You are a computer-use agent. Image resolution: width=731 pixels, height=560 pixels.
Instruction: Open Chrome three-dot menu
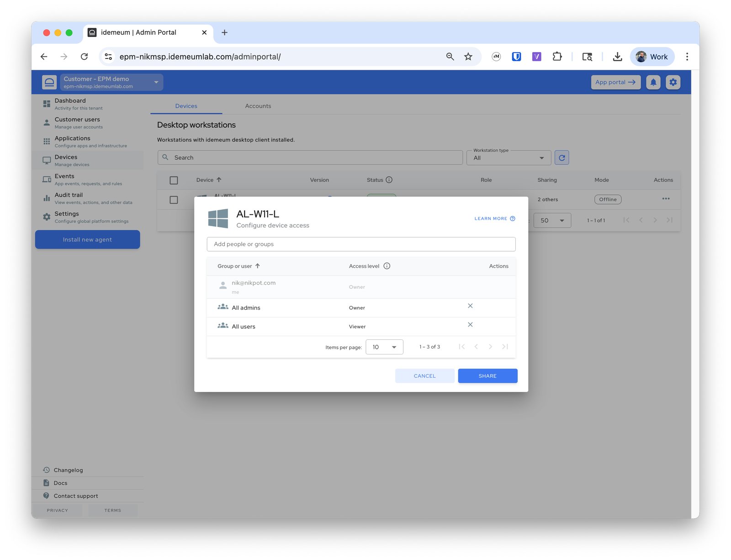point(687,57)
